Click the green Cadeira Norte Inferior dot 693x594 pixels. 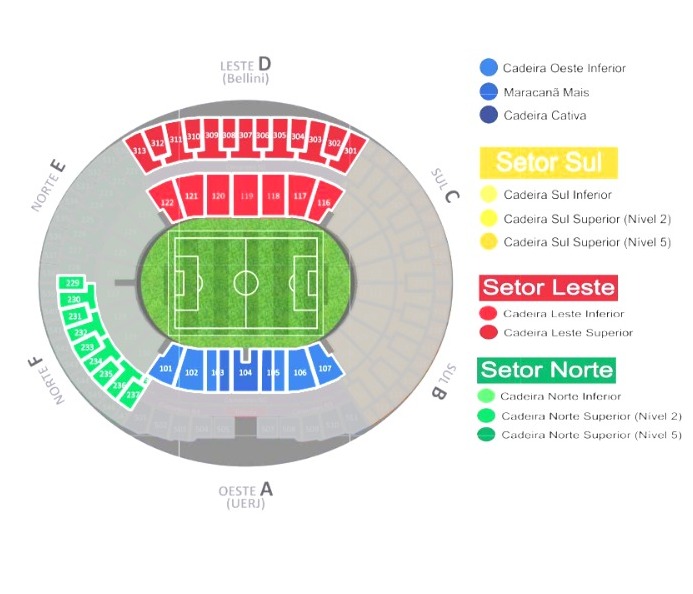(x=488, y=396)
